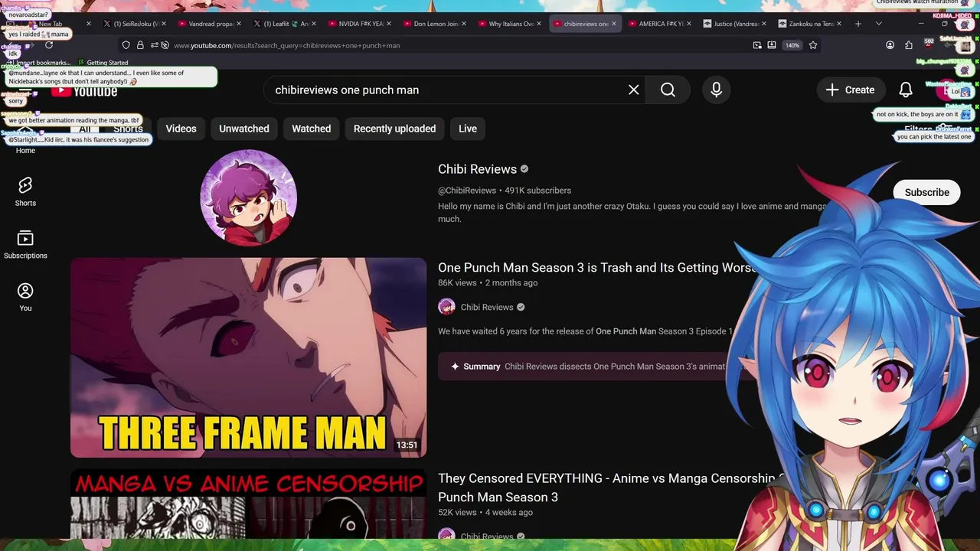Open the Firefox account icon
Screen dimensions: 980x551
890,45
